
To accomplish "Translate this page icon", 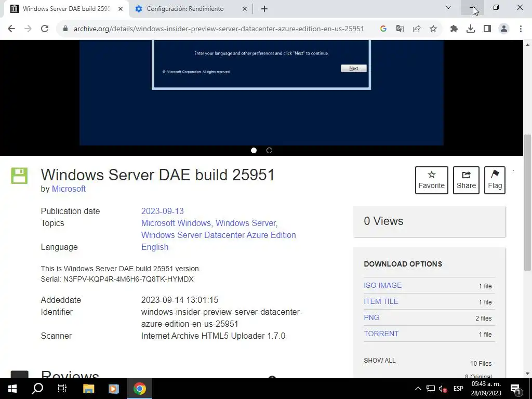I will (x=400, y=29).
